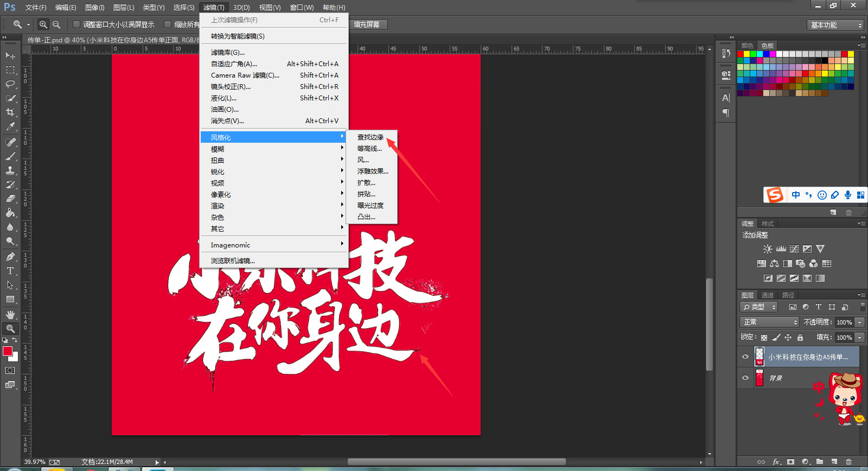Image resolution: width=868 pixels, height=471 pixels.
Task: Select the Rectangular Marquee tool
Action: pyautogui.click(x=10, y=70)
